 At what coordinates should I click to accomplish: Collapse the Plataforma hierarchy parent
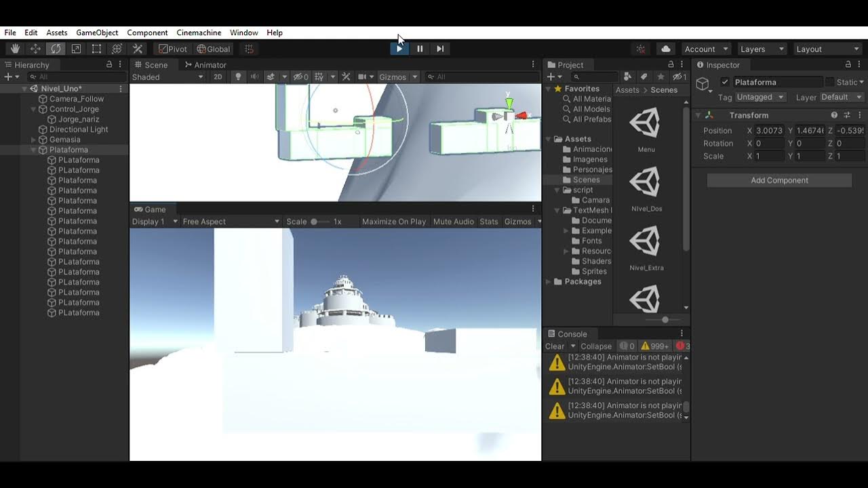33,150
